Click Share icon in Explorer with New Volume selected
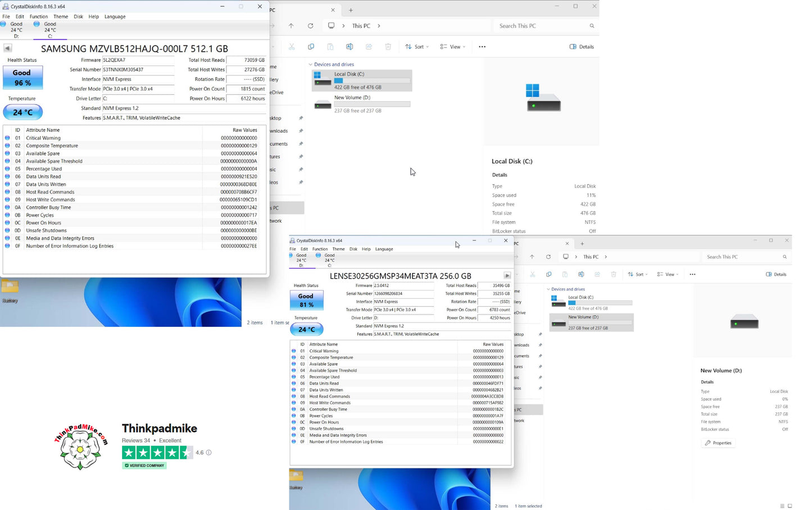The width and height of the screenshot is (812, 510). [597, 274]
